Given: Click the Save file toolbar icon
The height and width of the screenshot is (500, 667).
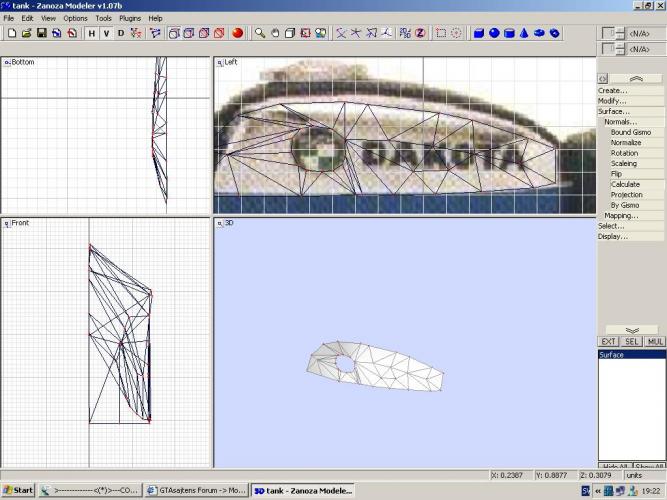Looking at the screenshot, I should pyautogui.click(x=41, y=33).
